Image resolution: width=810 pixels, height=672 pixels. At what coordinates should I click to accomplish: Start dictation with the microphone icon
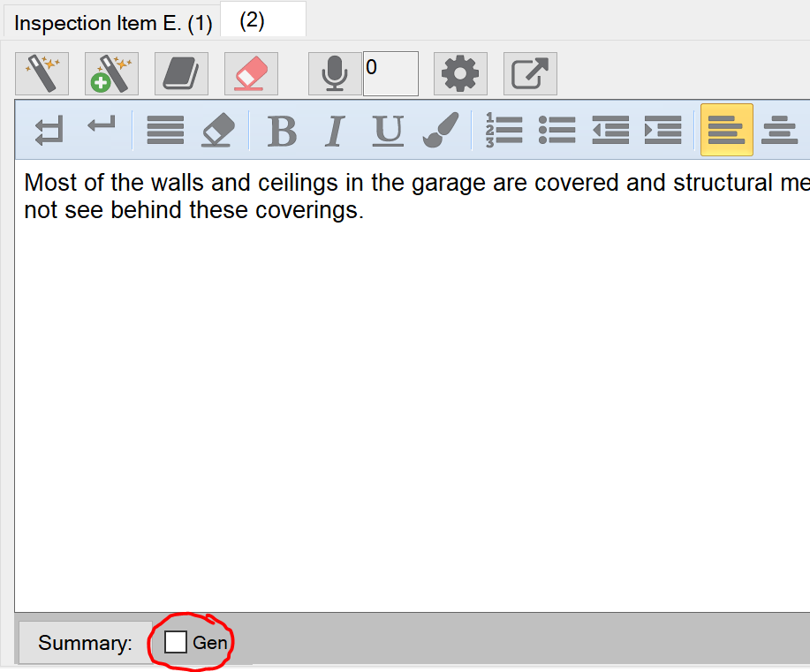coord(335,73)
